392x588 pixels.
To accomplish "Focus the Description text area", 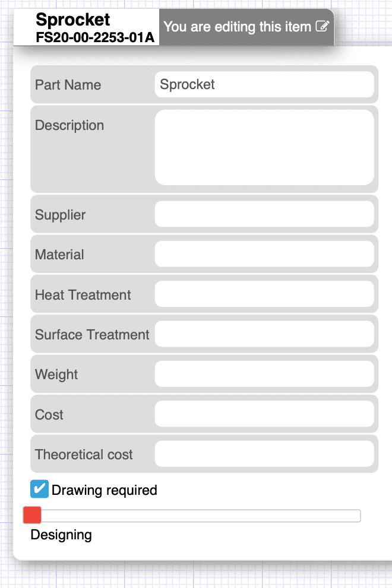I will [264, 147].
